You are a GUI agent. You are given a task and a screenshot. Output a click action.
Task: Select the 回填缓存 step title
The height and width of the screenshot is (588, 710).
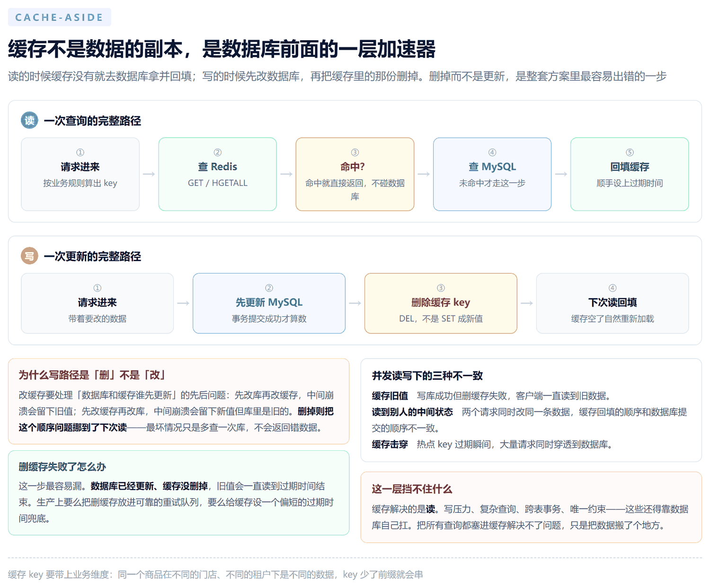click(x=630, y=167)
